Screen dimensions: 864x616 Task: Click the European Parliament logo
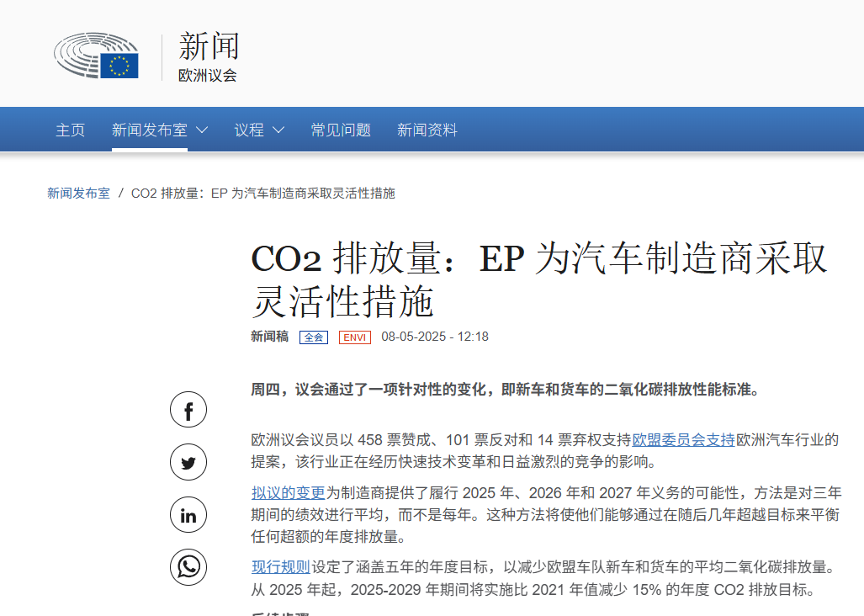click(96, 55)
